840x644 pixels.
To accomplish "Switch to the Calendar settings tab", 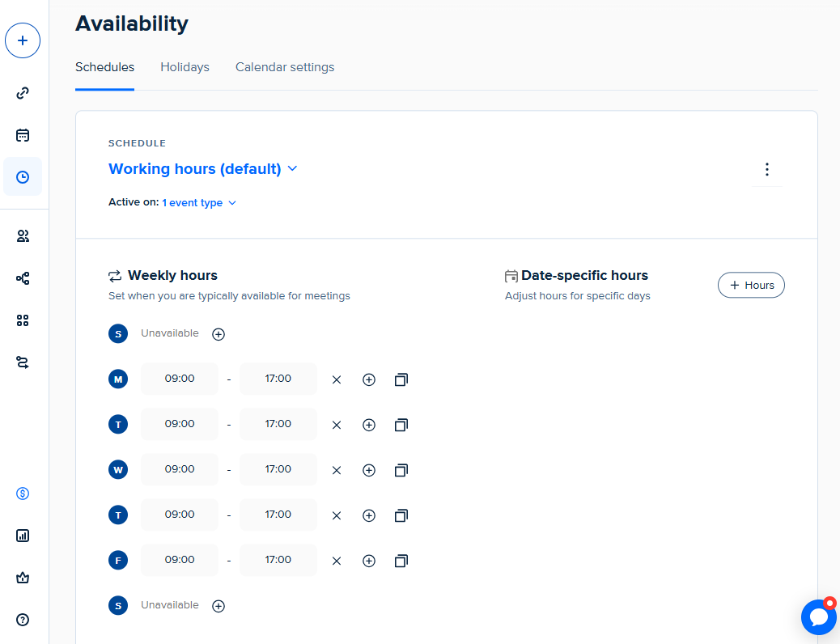I will [285, 67].
